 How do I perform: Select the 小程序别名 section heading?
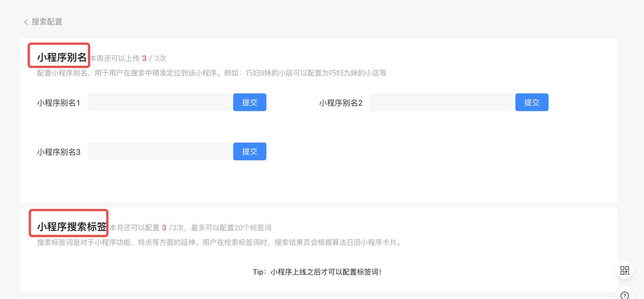[61, 57]
